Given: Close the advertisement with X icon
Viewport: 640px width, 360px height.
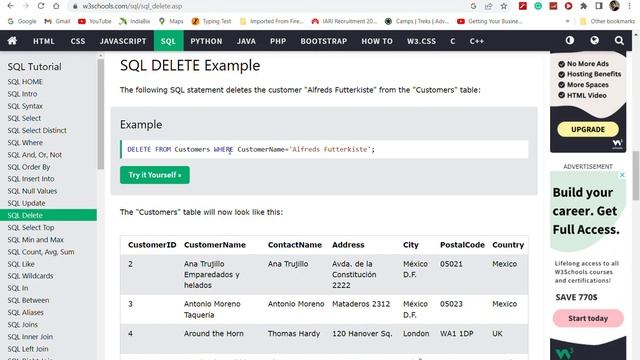Looking at the screenshot, I should point(622,175).
